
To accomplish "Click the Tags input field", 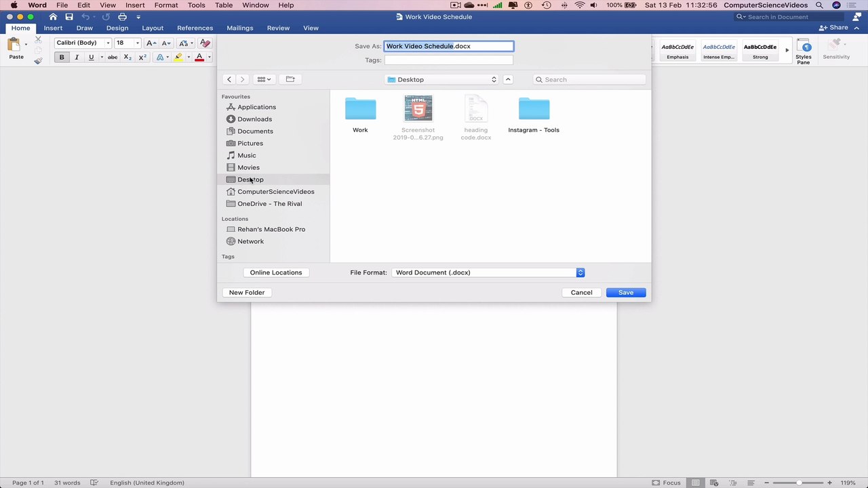I will [449, 60].
